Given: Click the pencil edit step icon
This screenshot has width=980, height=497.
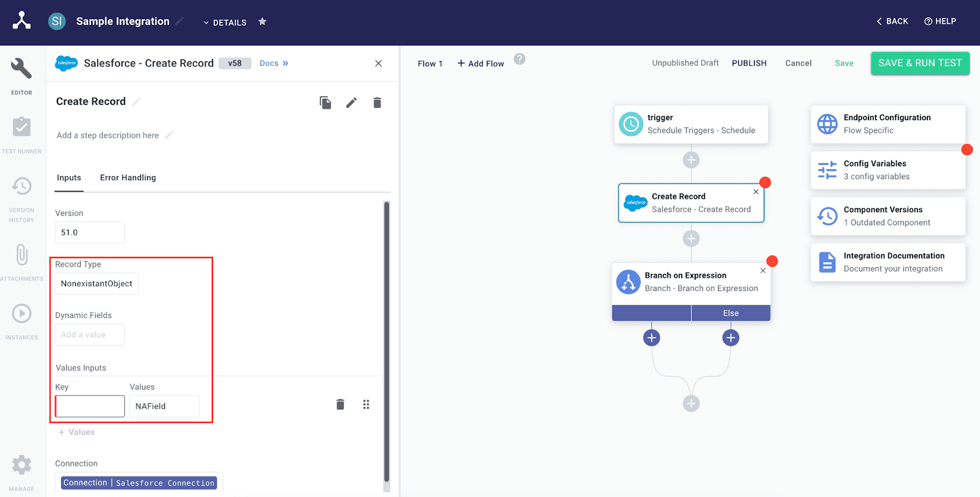Looking at the screenshot, I should pos(351,103).
